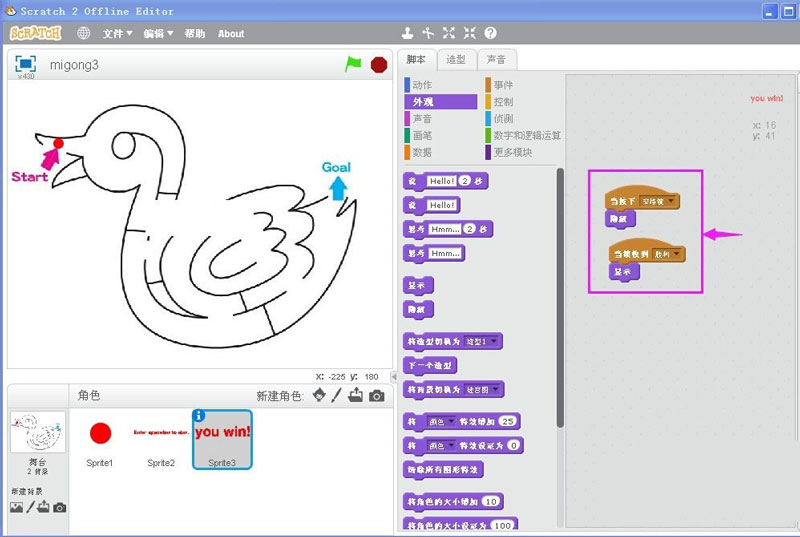This screenshot has width=800, height=537.
Task: Click the 10 value in size block
Action: 491,502
